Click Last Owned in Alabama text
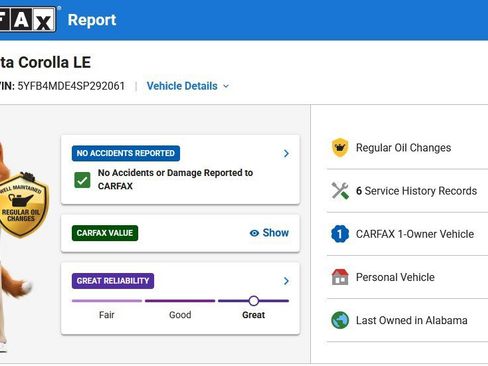The width and height of the screenshot is (488, 366). (x=411, y=320)
